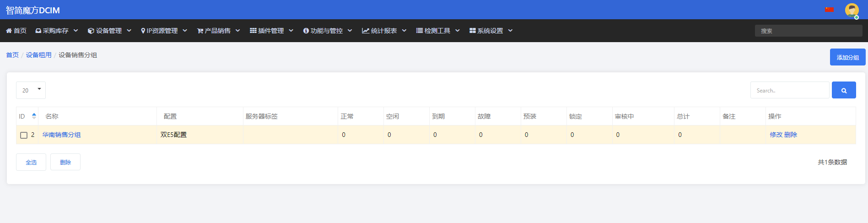Open the 插件管理 menu
868x223 pixels.
[271, 31]
